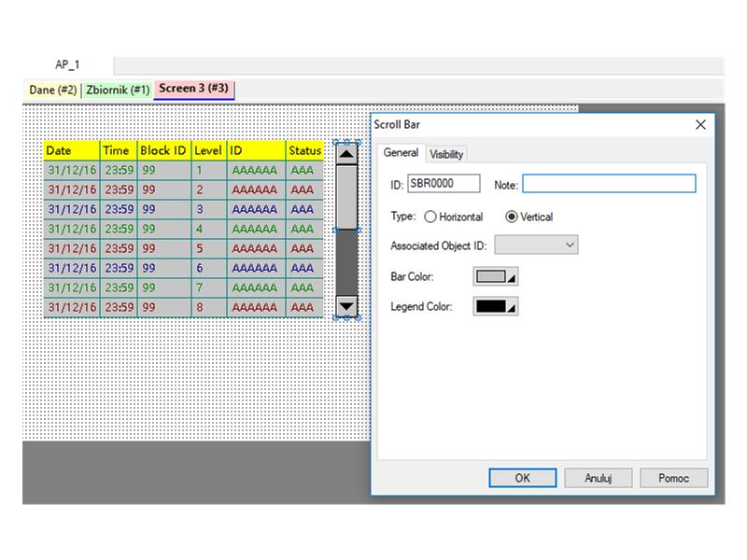Focus the Note text field

point(609,183)
